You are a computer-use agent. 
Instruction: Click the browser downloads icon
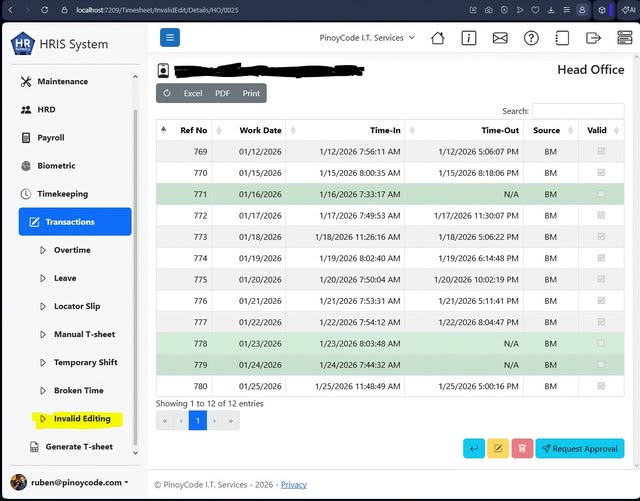point(551,10)
